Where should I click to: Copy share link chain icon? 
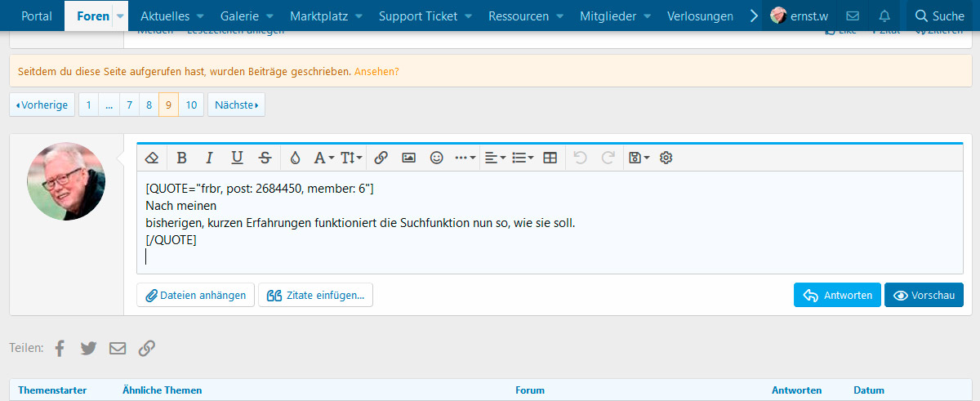pyautogui.click(x=147, y=349)
